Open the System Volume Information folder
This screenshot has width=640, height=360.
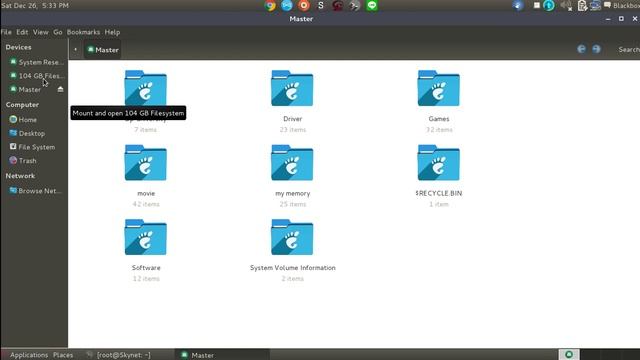[x=292, y=238]
